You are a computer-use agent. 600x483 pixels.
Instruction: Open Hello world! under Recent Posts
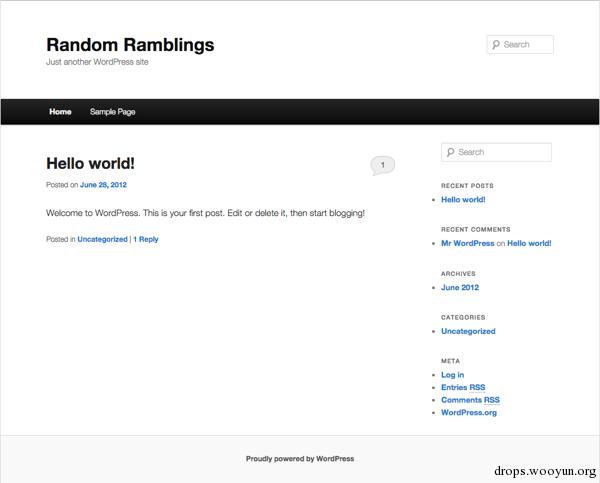tap(463, 199)
